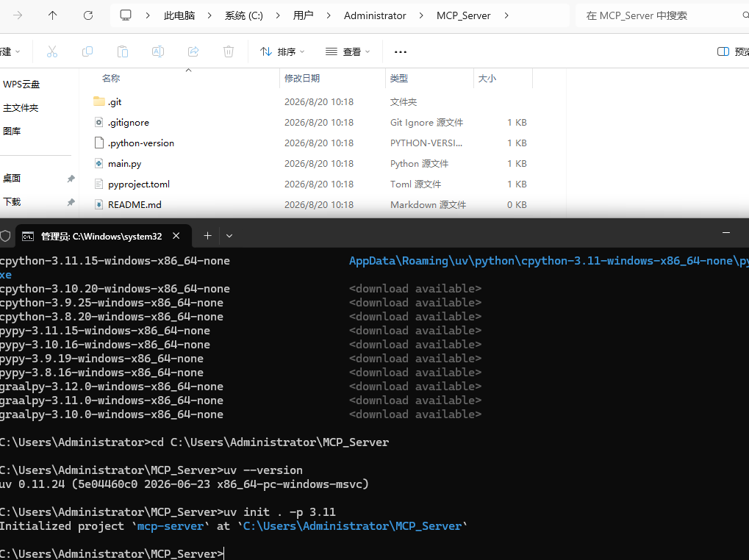Click the Share icon in toolbar
Image resolution: width=749 pixels, height=560 pixels.
(193, 51)
